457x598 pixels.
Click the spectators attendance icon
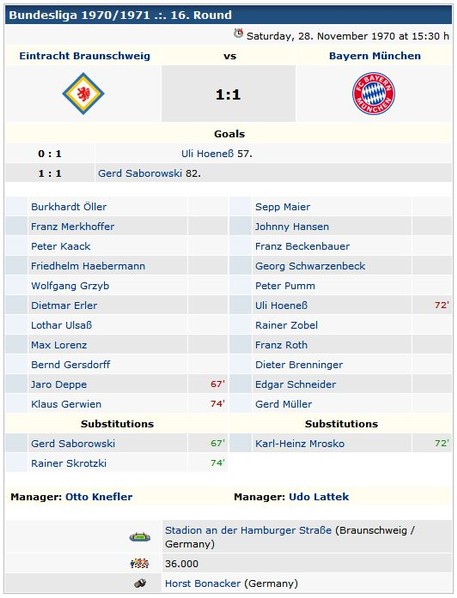[140, 563]
